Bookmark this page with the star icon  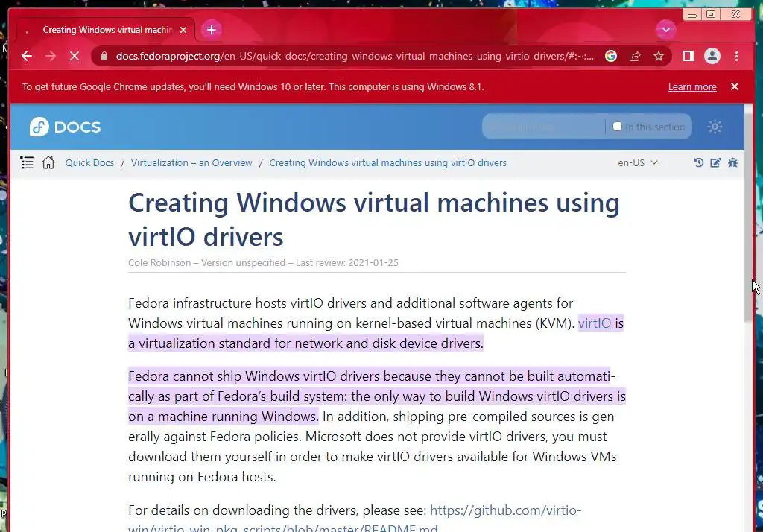659,56
